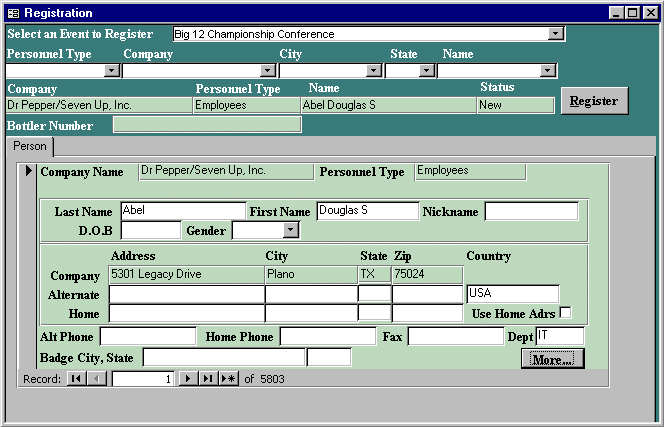Create new record with asterisk button
Screen dimensions: 664x427
pyautogui.click(x=229, y=378)
